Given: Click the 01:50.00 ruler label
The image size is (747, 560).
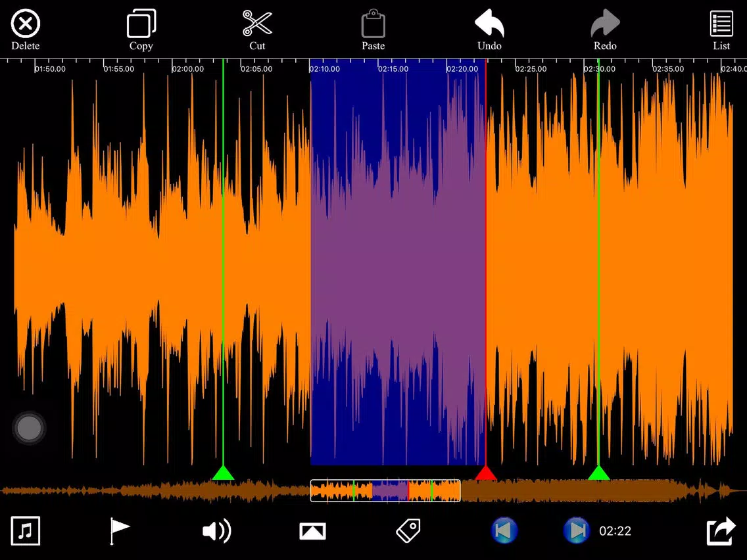Looking at the screenshot, I should [x=51, y=69].
